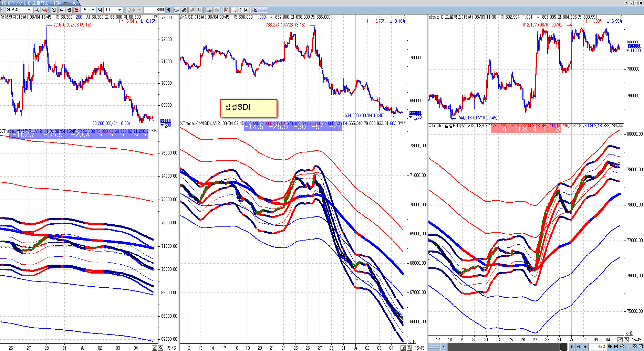Click the 개별 button in toolbar

tap(243, 10)
